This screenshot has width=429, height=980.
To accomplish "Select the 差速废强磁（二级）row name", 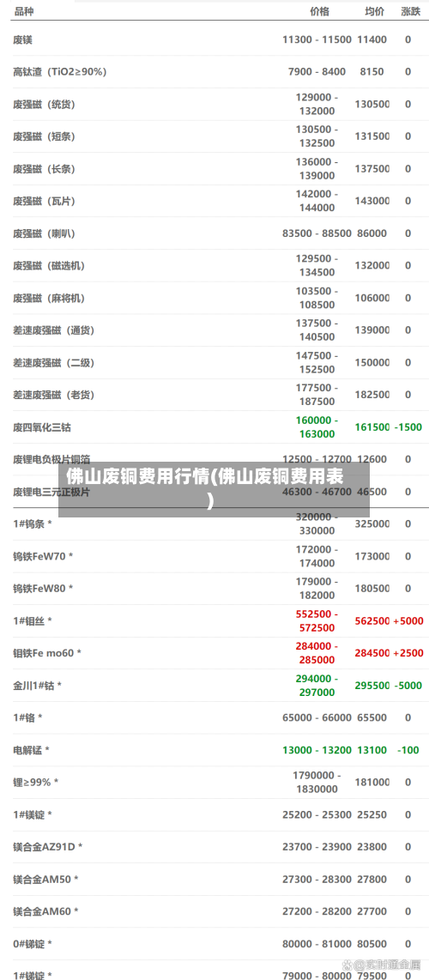I will pyautogui.click(x=54, y=362).
